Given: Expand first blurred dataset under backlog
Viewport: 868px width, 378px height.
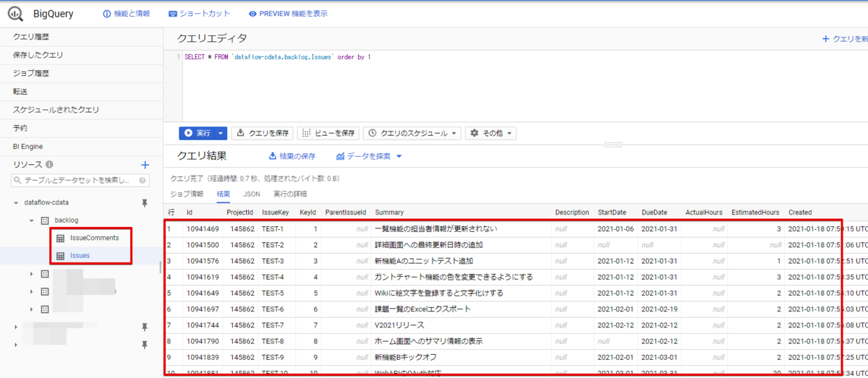Looking at the screenshot, I should [x=31, y=274].
